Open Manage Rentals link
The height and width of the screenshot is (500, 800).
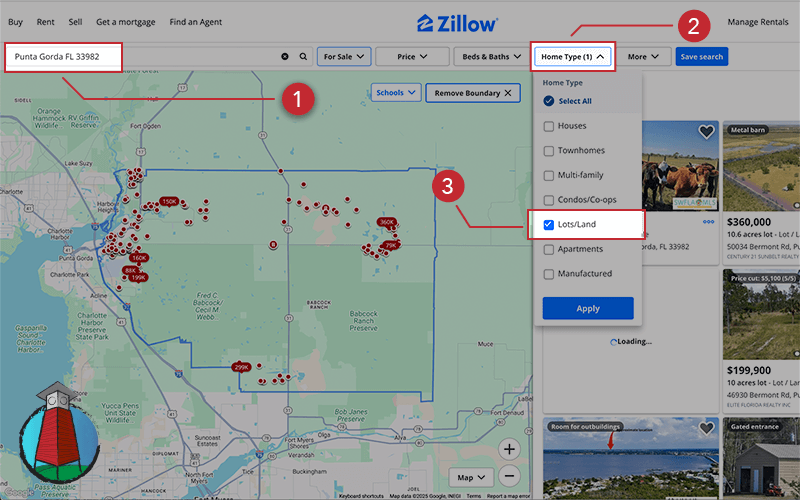[758, 22]
